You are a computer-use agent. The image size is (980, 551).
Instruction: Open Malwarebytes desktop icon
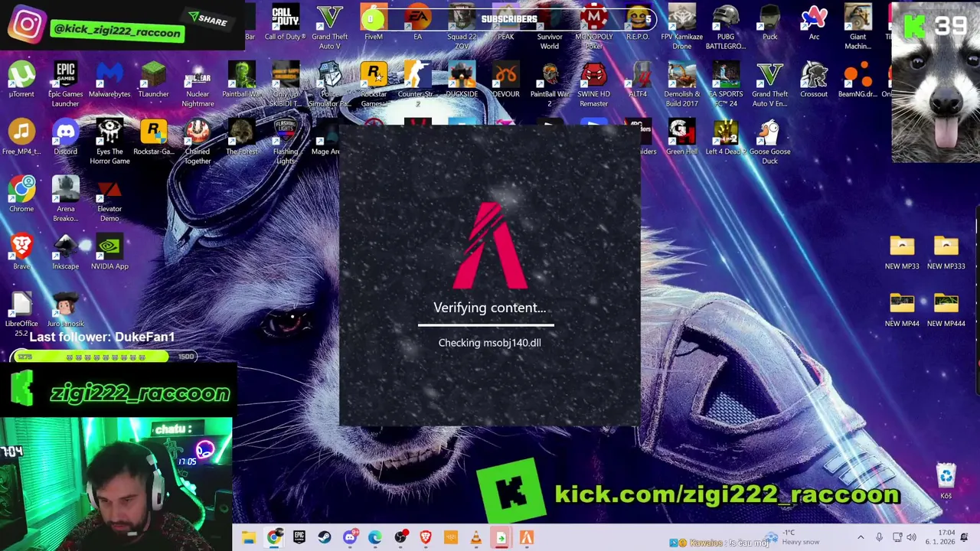click(x=109, y=80)
